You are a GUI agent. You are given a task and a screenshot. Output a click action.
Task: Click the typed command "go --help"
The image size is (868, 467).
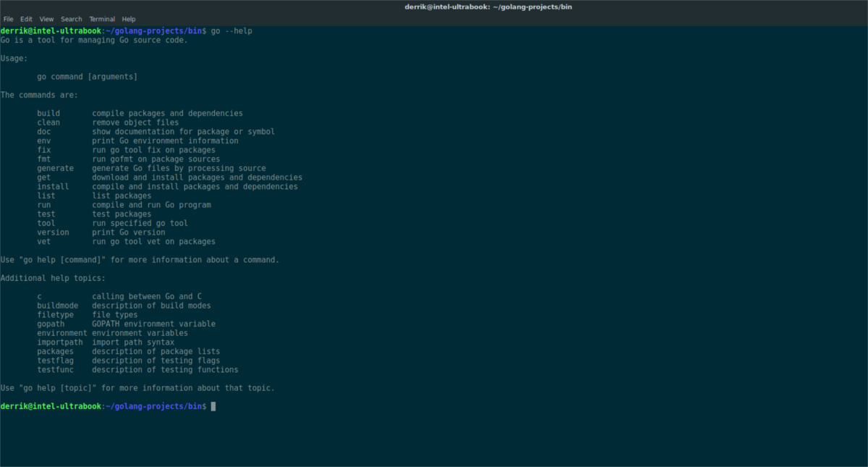tap(231, 31)
